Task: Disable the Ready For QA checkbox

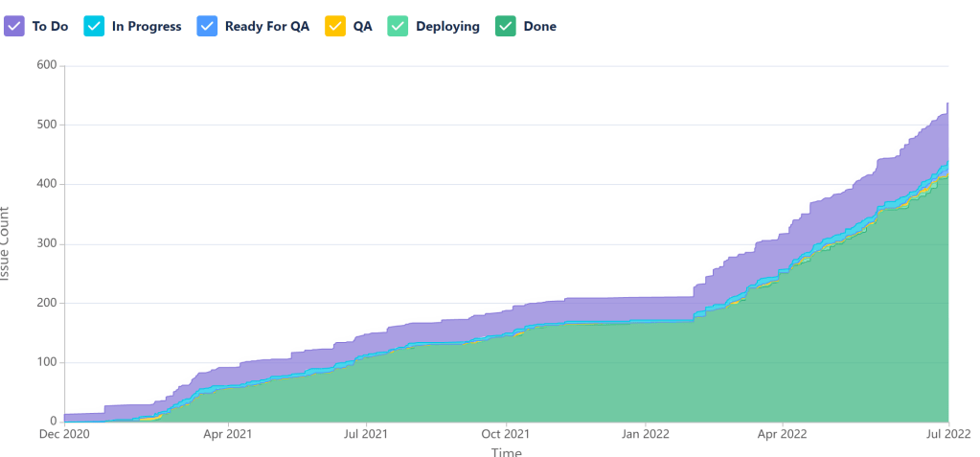Action: click(x=207, y=27)
